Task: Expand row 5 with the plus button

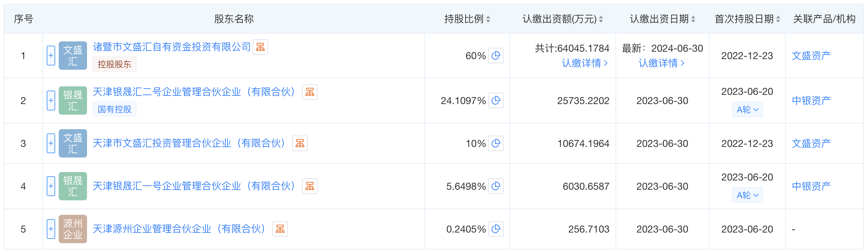Action: pyautogui.click(x=51, y=229)
